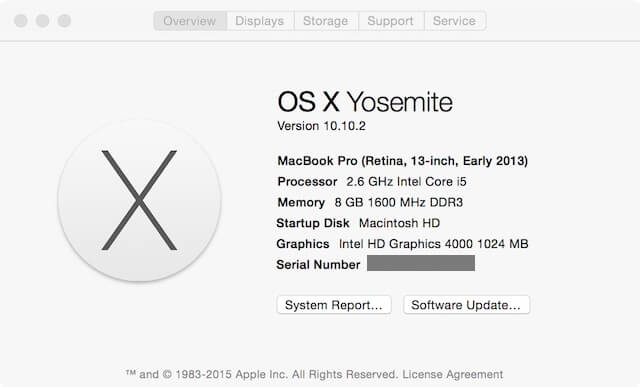Click the Processor 2.6 GHz value

406,182
